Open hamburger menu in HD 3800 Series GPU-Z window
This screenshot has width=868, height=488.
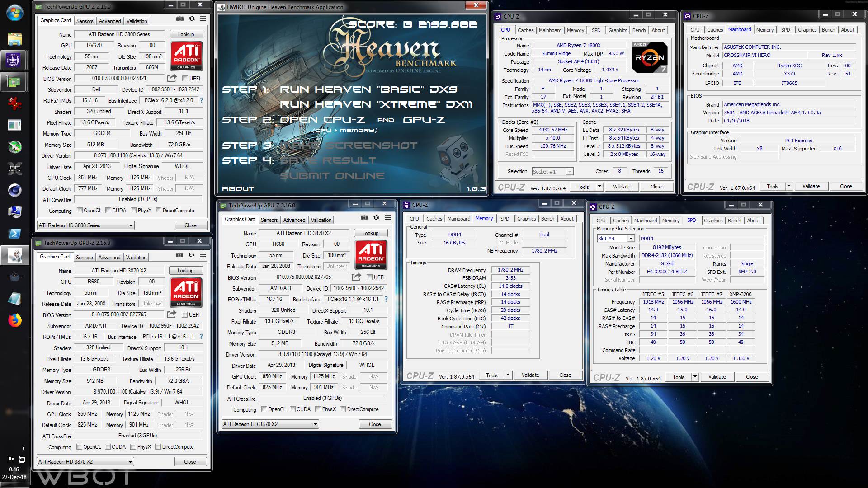[203, 19]
